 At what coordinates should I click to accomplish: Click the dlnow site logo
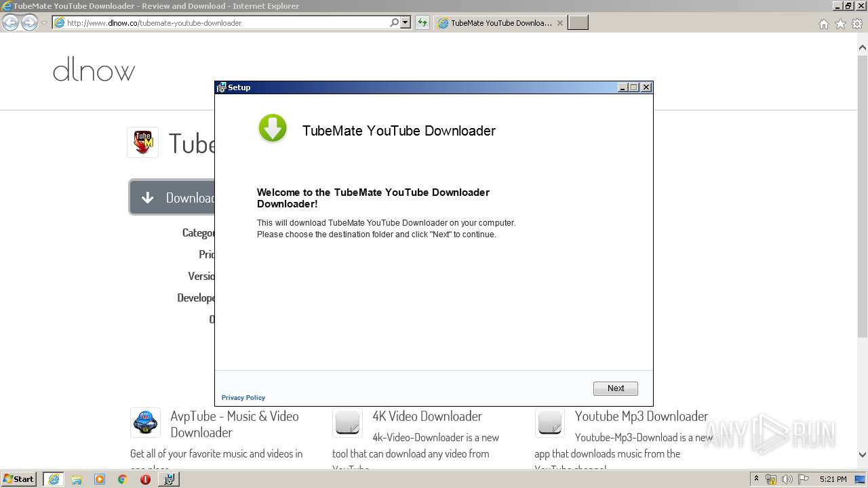[x=94, y=70]
